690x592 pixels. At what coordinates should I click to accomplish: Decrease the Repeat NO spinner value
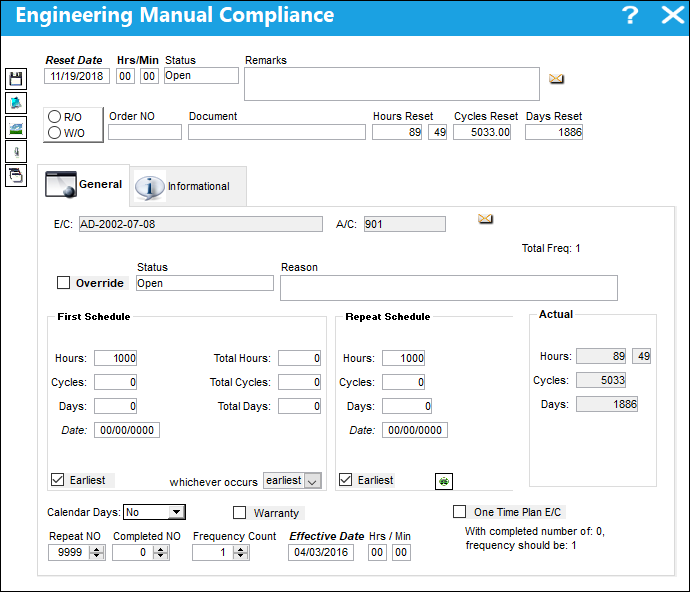[96, 556]
